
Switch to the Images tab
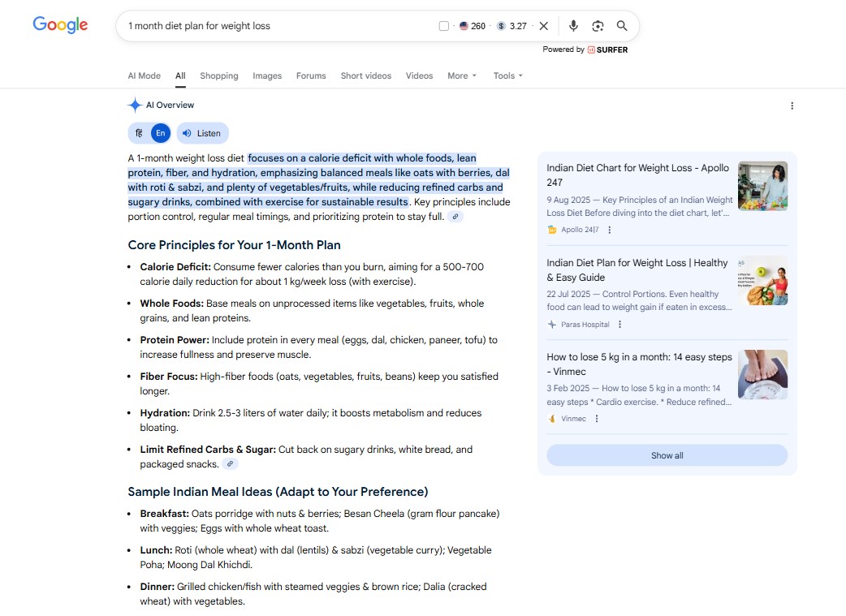point(267,75)
